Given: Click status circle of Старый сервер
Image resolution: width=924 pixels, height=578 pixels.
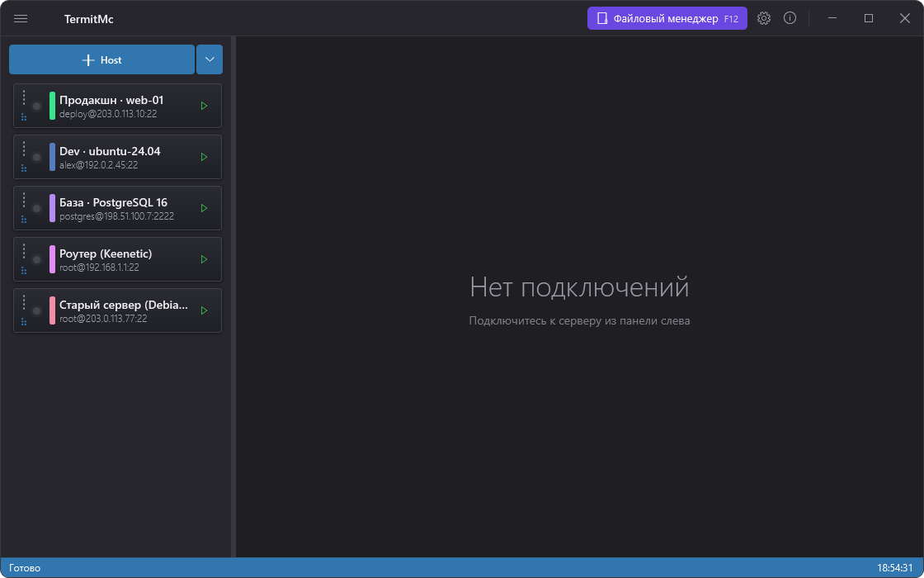Looking at the screenshot, I should pyautogui.click(x=36, y=310).
